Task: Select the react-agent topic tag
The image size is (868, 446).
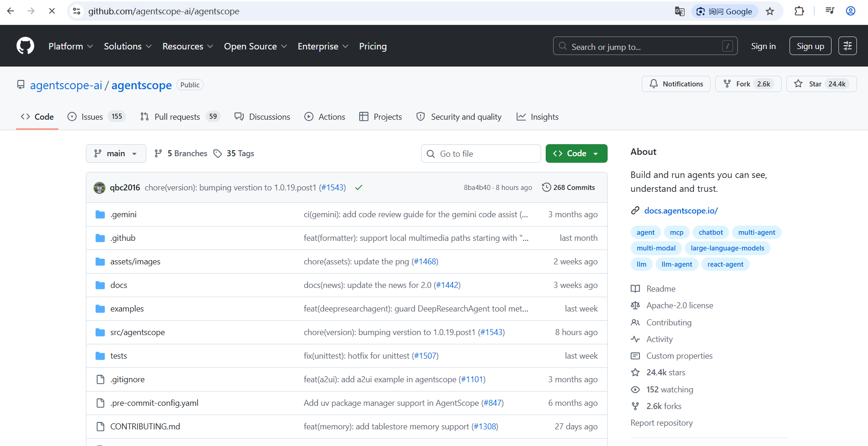Action: [725, 264]
